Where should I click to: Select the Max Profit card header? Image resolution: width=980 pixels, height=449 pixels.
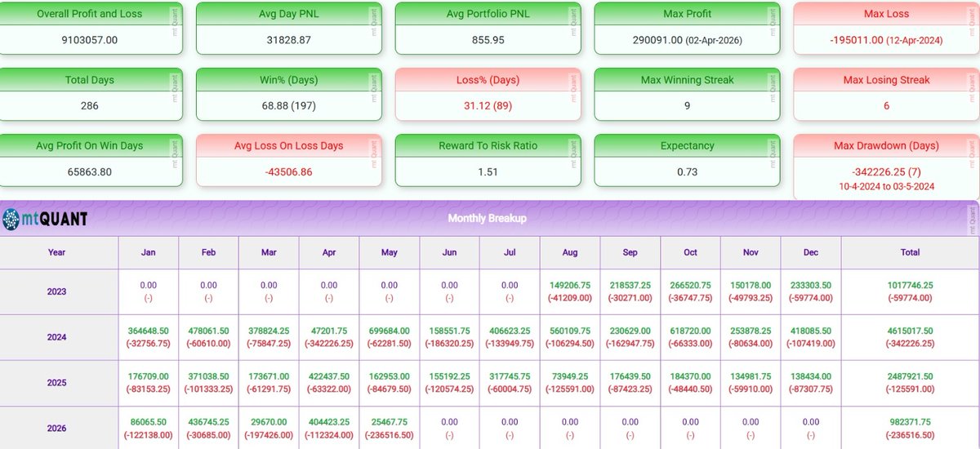[x=688, y=14]
